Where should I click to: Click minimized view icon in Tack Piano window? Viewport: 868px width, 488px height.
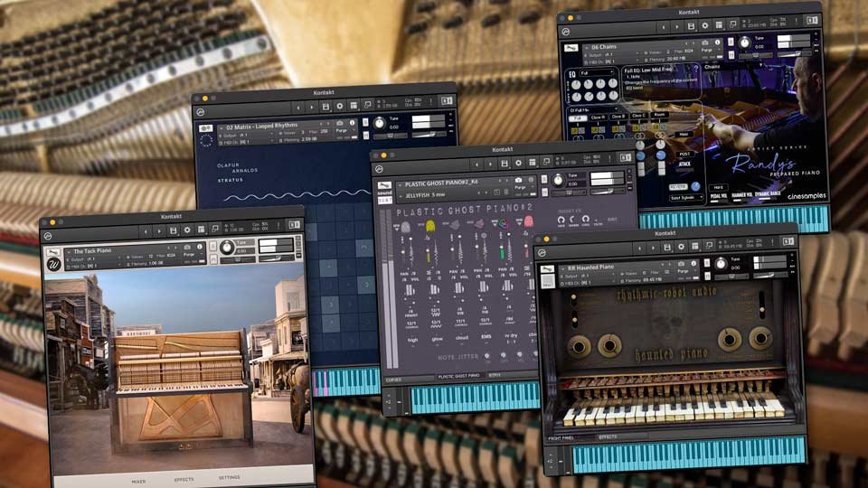(215, 229)
